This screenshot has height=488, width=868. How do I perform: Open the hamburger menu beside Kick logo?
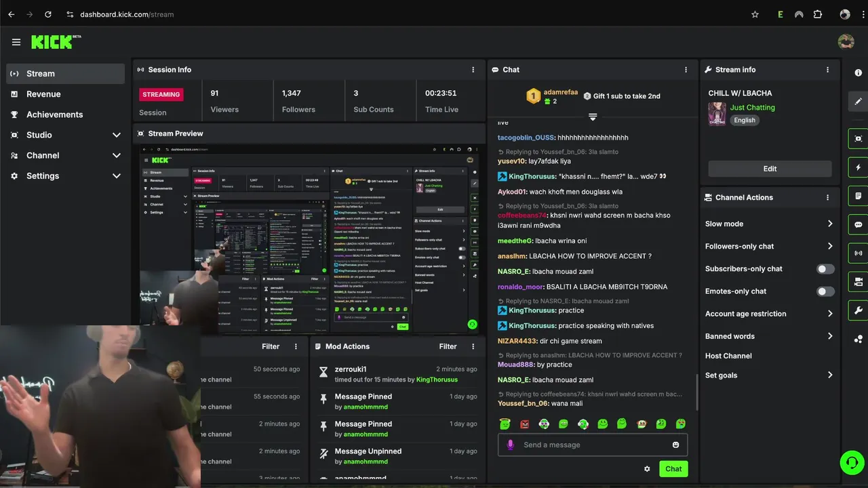click(16, 42)
